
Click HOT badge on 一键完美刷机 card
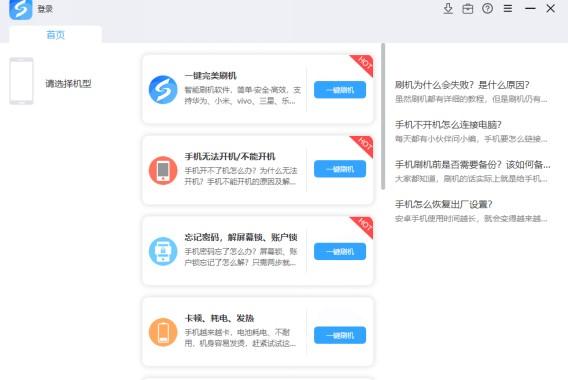click(363, 64)
